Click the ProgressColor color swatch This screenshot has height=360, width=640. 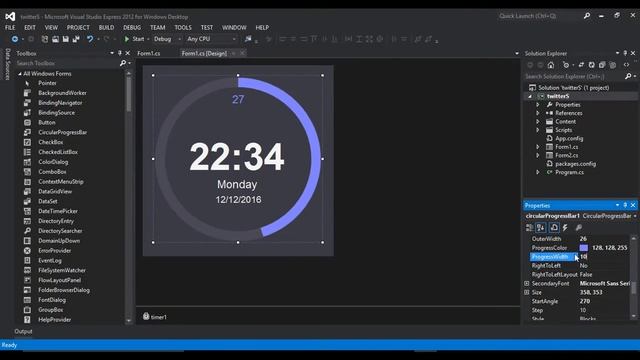[x=584, y=248]
